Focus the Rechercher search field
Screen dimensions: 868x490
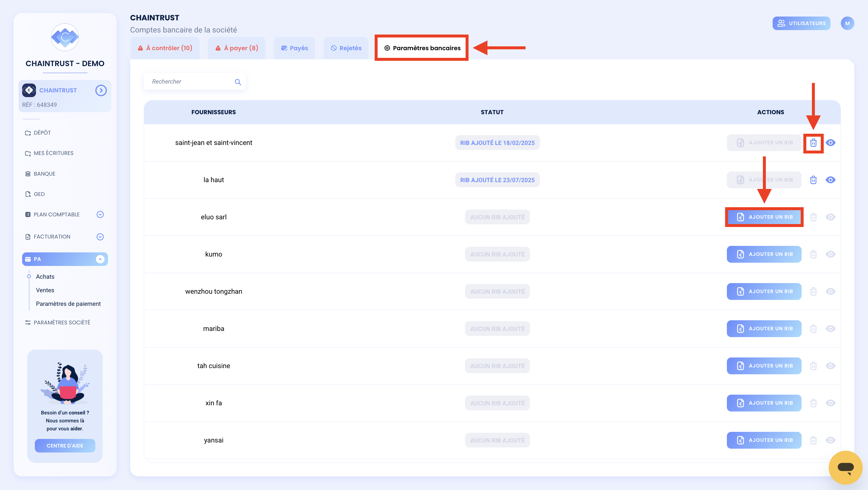[195, 81]
